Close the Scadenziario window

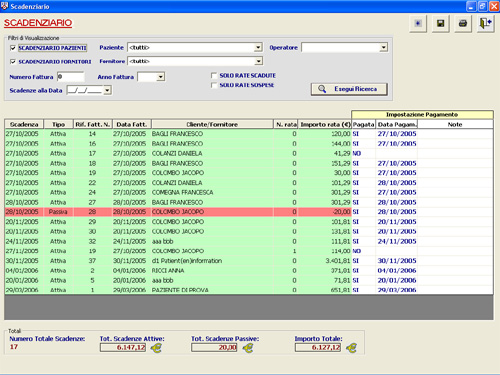(x=494, y=6)
